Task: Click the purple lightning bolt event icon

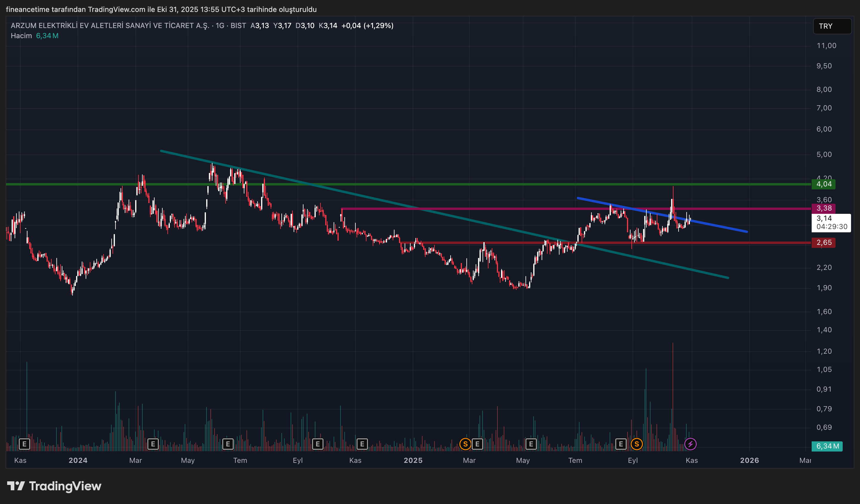Action: pos(691,444)
